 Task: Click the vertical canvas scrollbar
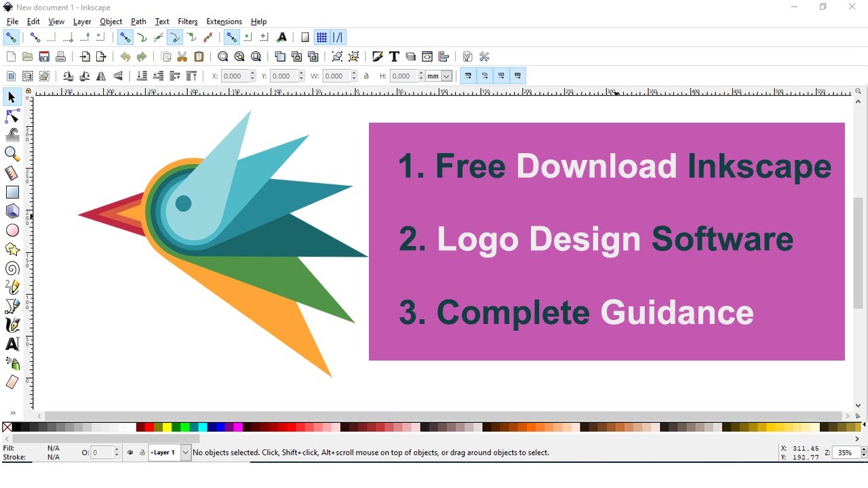(858, 253)
